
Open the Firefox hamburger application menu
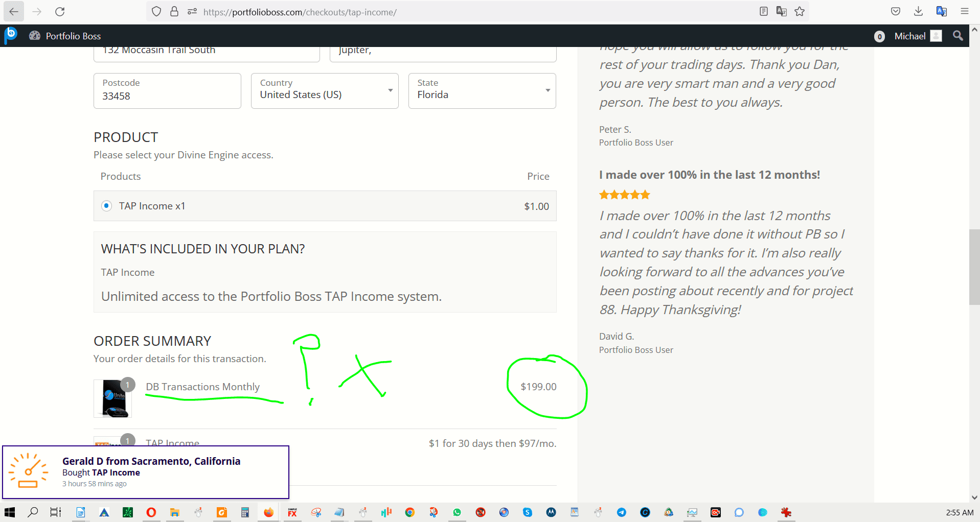tap(964, 12)
